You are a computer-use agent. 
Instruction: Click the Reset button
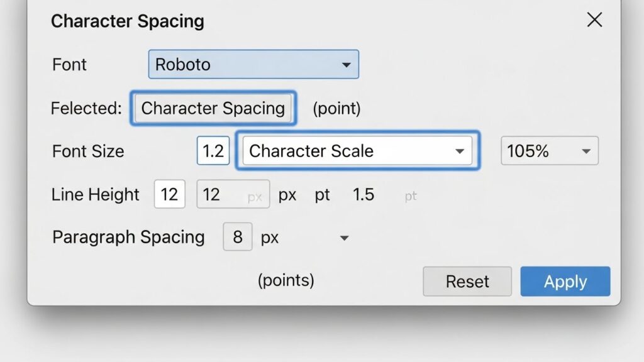467,282
